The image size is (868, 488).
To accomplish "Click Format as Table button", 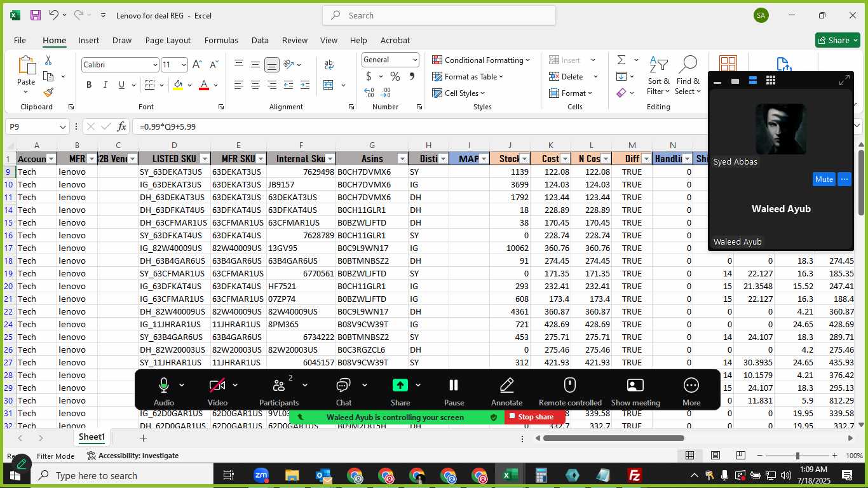I will [x=468, y=76].
